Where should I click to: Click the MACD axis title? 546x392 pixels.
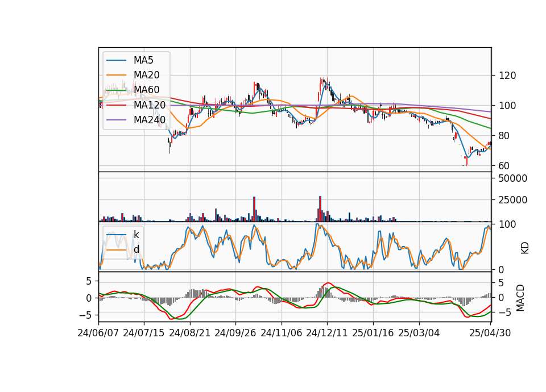[x=520, y=298]
